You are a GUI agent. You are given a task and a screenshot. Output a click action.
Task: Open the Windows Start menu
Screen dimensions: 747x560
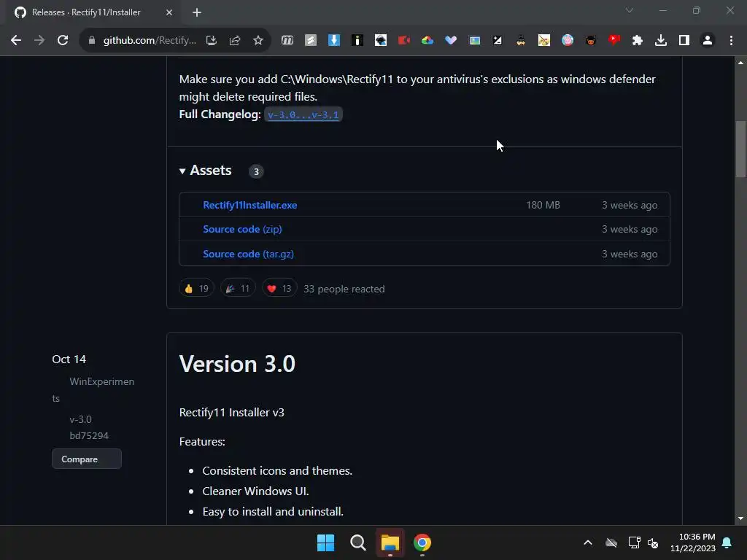point(326,542)
